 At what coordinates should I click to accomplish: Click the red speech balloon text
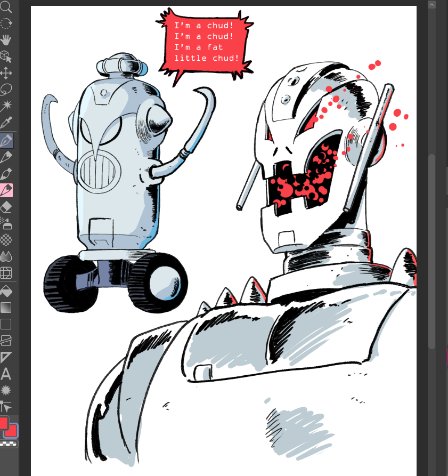pyautogui.click(x=206, y=42)
